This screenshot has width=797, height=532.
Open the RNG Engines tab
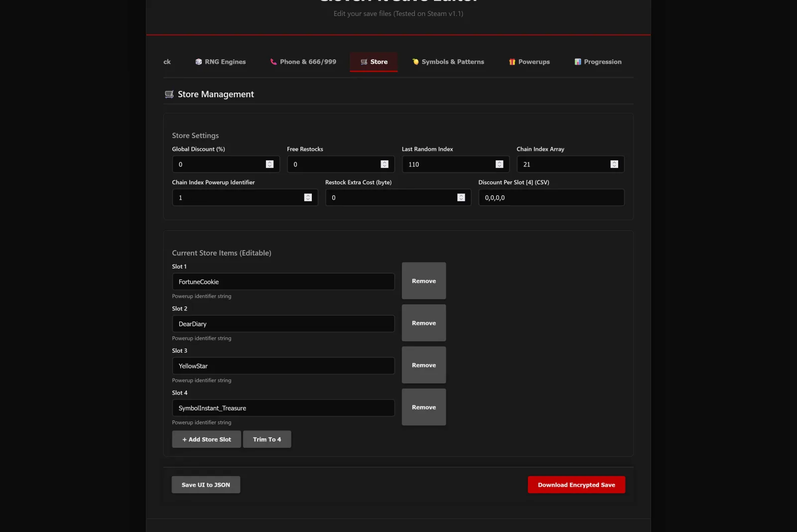[221, 62]
